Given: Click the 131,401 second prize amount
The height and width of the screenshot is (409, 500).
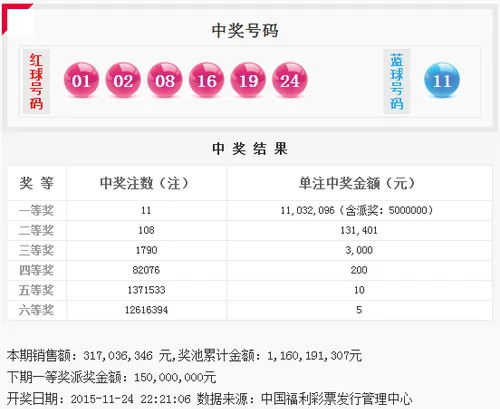Looking at the screenshot, I should pos(359,230).
